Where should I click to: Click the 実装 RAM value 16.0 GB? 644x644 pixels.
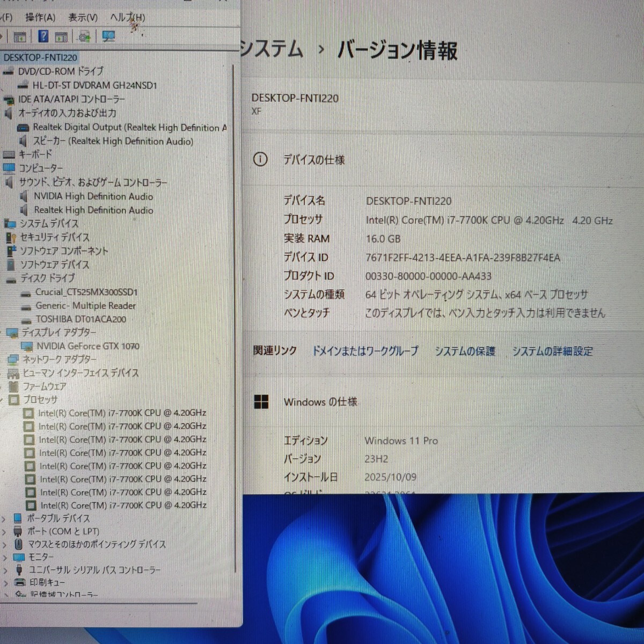(x=383, y=239)
